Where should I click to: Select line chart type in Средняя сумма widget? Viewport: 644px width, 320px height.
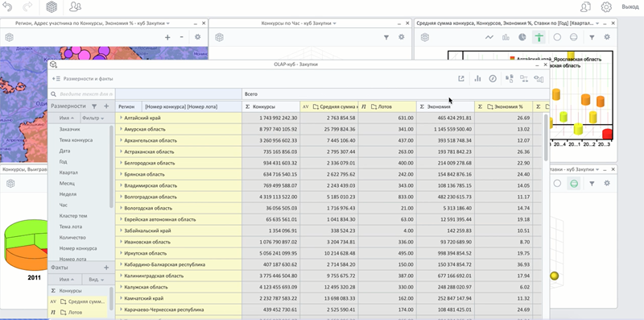pyautogui.click(x=489, y=37)
